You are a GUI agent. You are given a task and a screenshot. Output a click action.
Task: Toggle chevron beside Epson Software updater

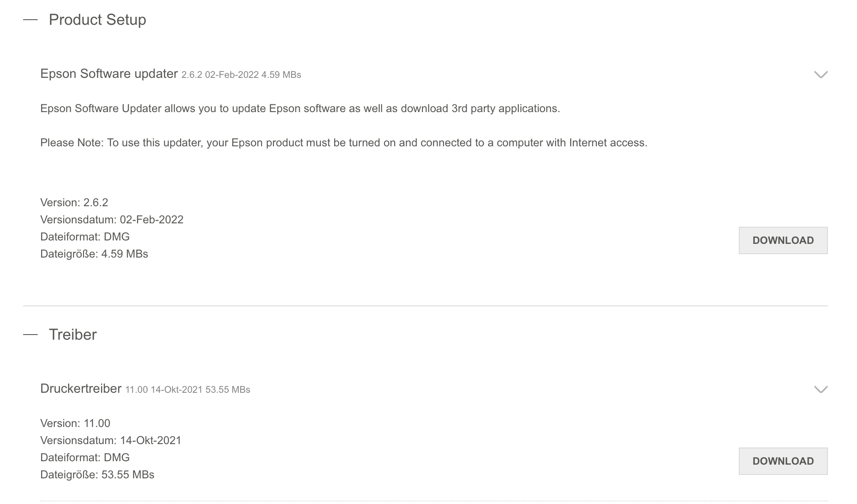(820, 74)
